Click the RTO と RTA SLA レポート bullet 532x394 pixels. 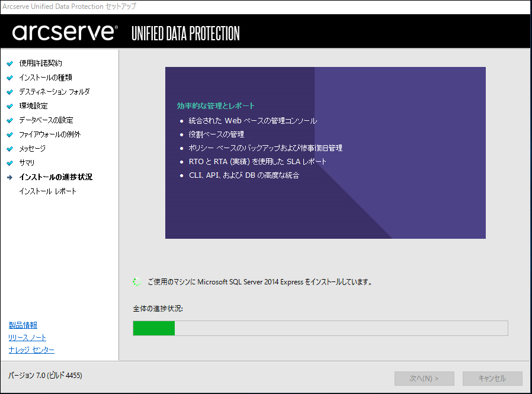258,162
